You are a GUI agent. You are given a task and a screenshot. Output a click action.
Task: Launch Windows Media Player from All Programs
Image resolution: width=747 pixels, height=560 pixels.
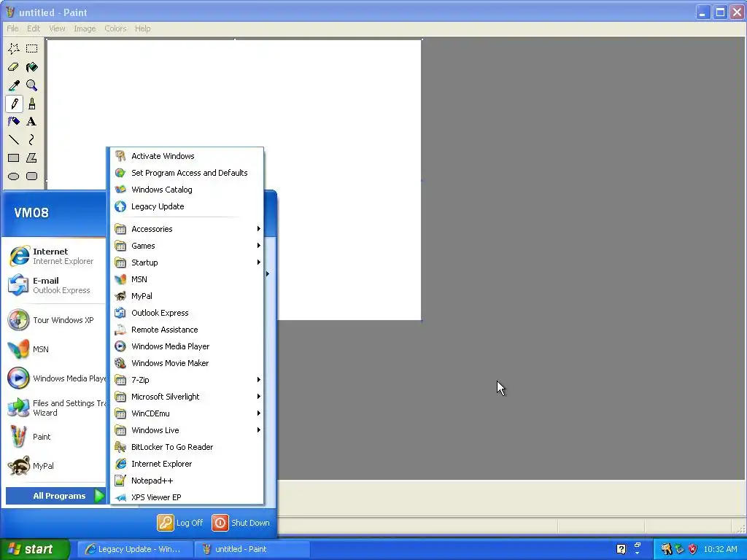187,346
